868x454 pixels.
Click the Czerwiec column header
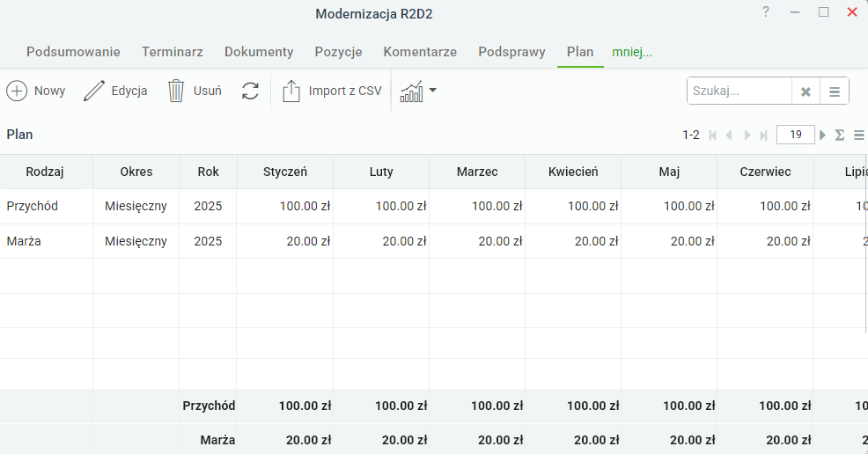pos(765,172)
